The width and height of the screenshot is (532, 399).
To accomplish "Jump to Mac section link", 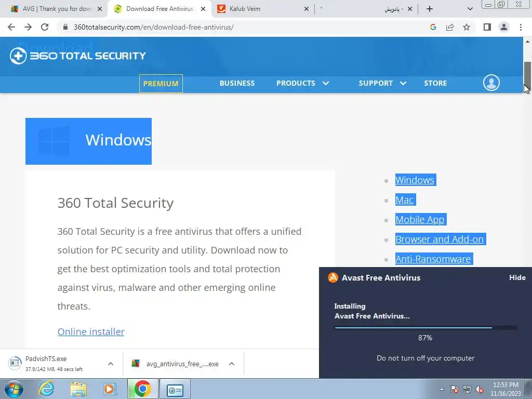I will 404,199.
